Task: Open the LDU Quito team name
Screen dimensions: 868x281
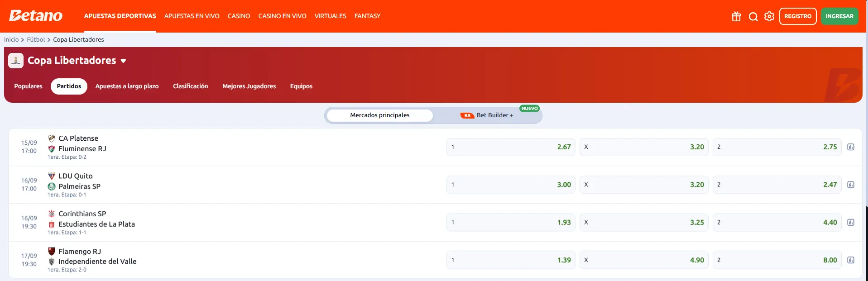Action: [x=76, y=176]
